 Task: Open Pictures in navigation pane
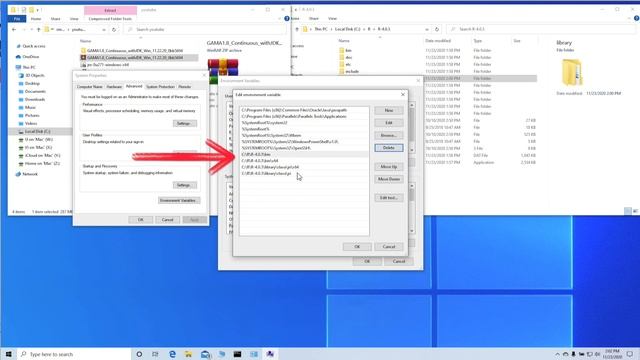click(x=32, y=115)
